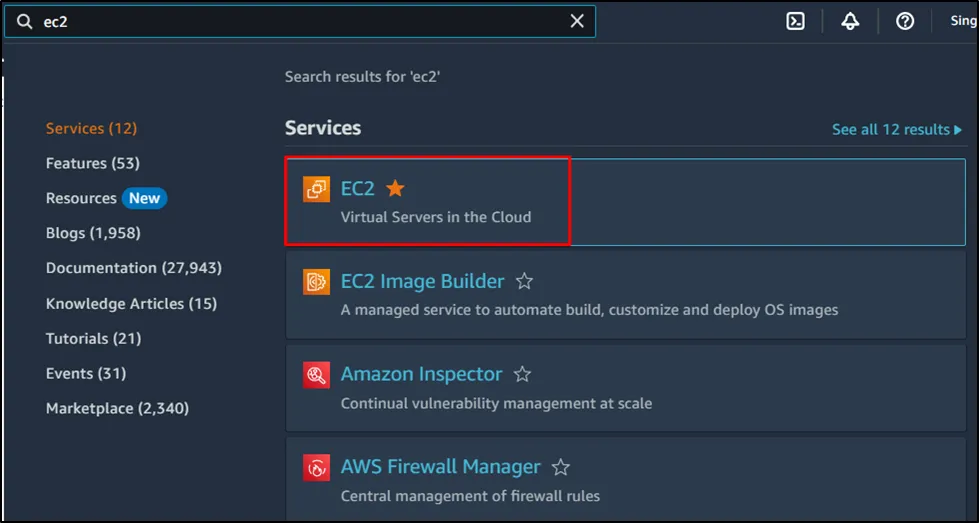Favorite EC2 Image Builder with its star
Image resolution: width=979 pixels, height=523 pixels.
pyautogui.click(x=524, y=282)
